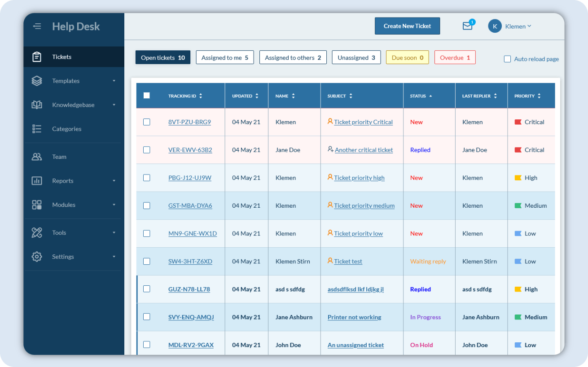Image resolution: width=588 pixels, height=367 pixels.
Task: Select the Due soon filter tab
Action: tap(408, 57)
